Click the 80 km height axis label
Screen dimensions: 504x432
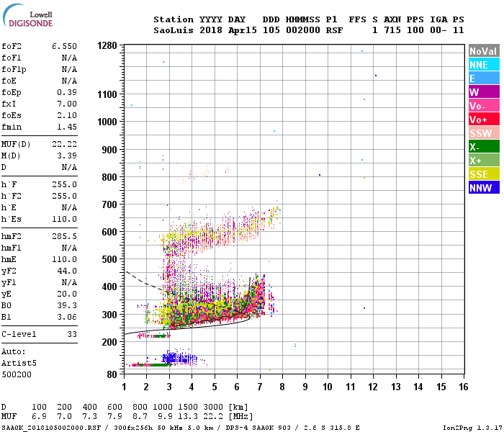point(112,374)
